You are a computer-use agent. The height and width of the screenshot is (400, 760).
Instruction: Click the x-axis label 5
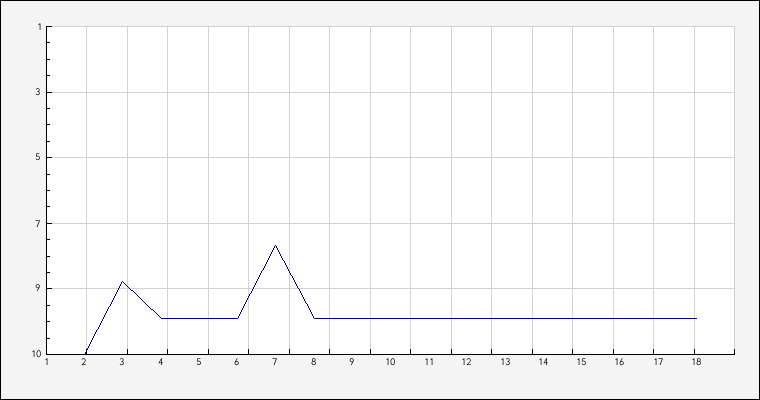[199, 362]
